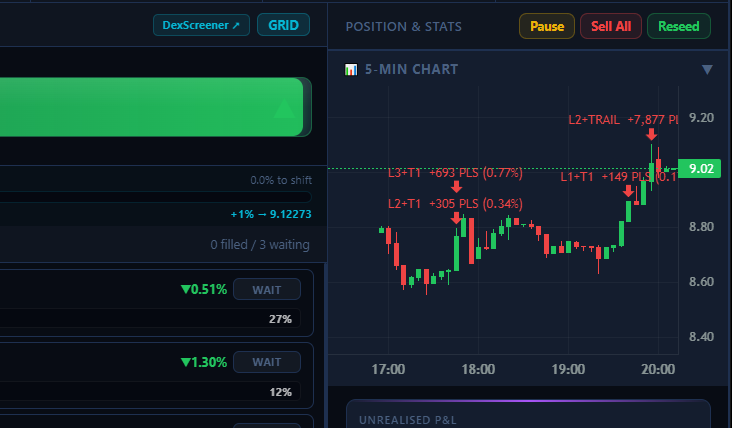Click the L1+T1 +149 PLS marker arrow

628,191
